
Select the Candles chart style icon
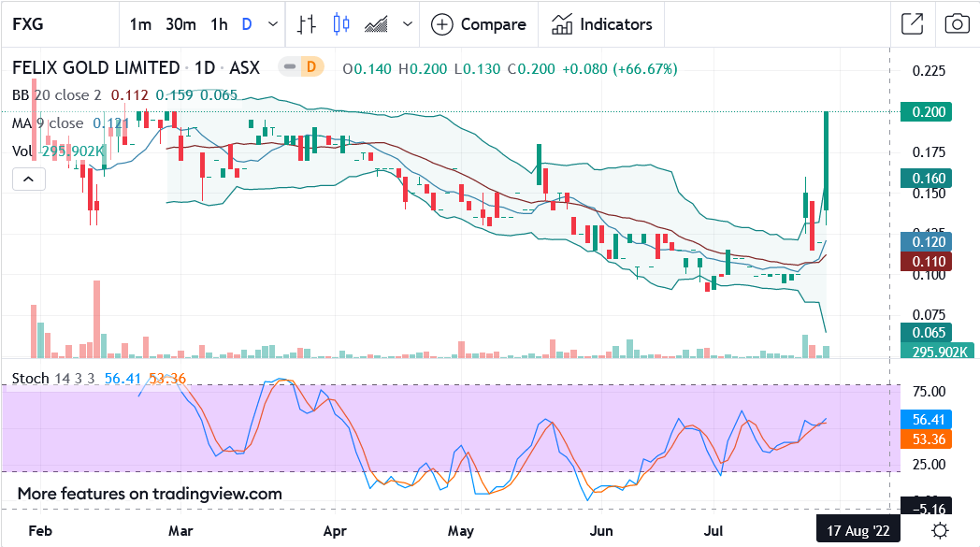341,24
